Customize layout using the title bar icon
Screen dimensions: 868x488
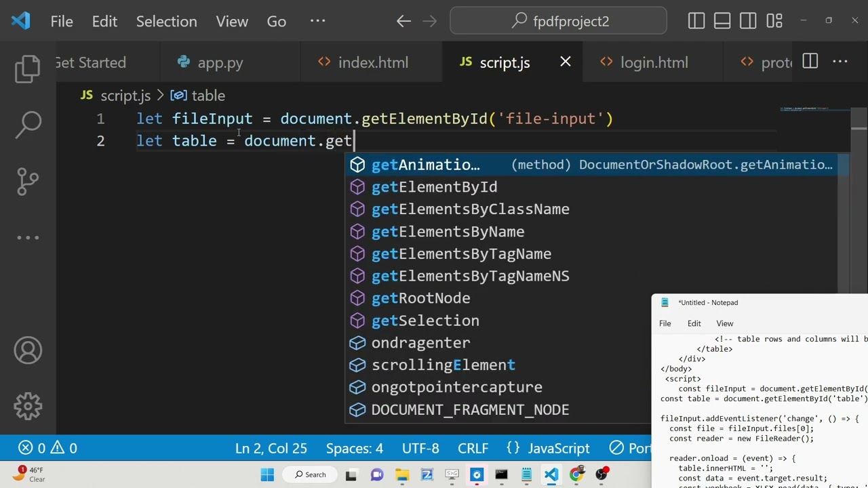[774, 21]
